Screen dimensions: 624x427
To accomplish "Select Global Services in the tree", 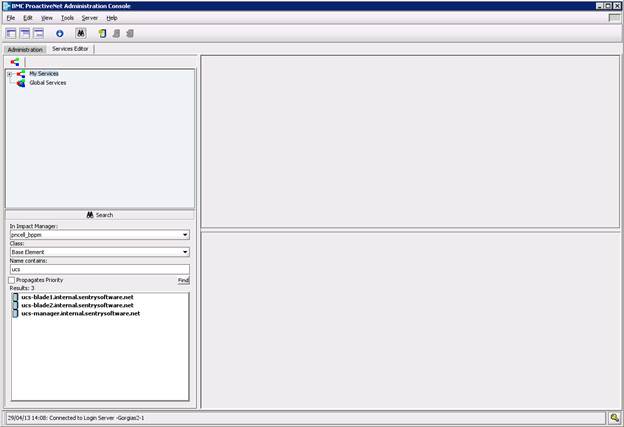I will coord(47,83).
